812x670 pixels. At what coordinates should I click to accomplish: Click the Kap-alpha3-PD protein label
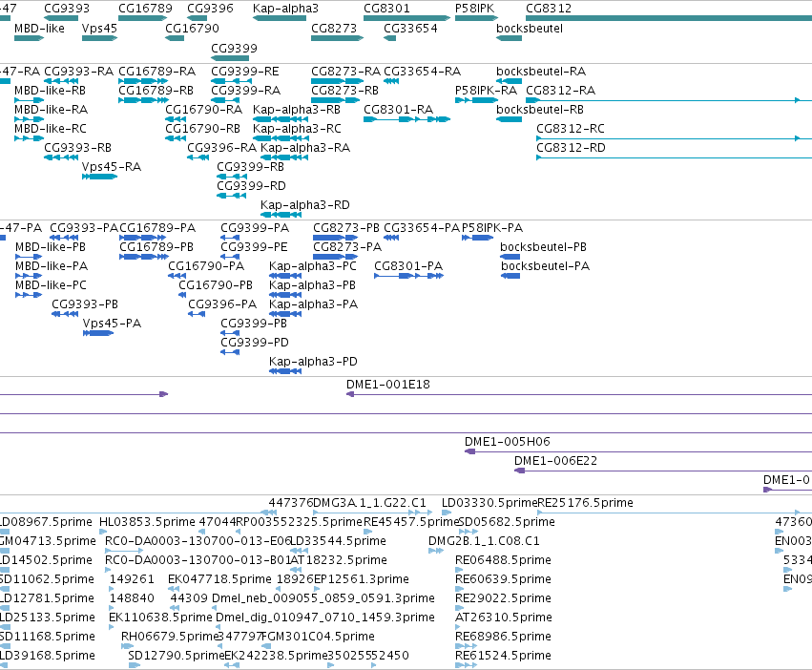pos(313,362)
